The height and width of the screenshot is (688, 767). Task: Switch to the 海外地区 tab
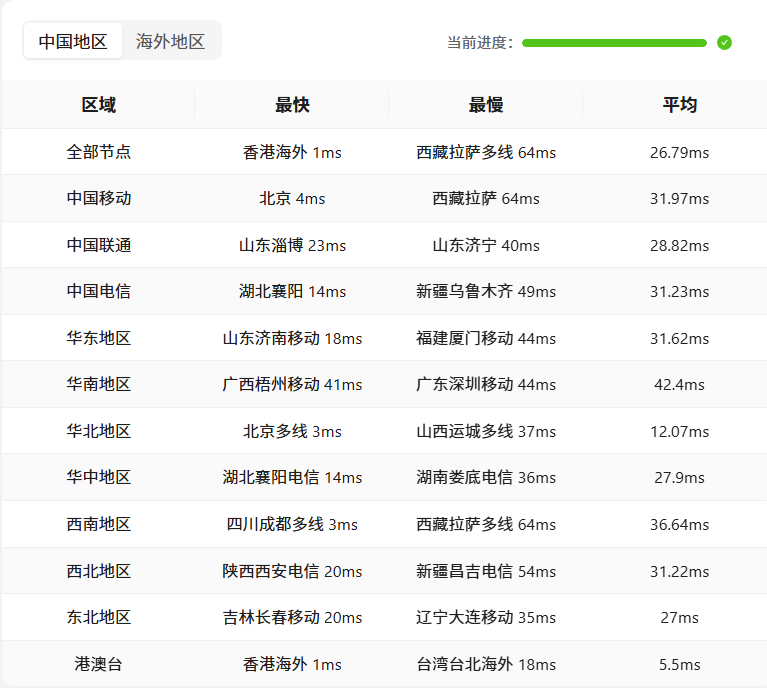(170, 41)
